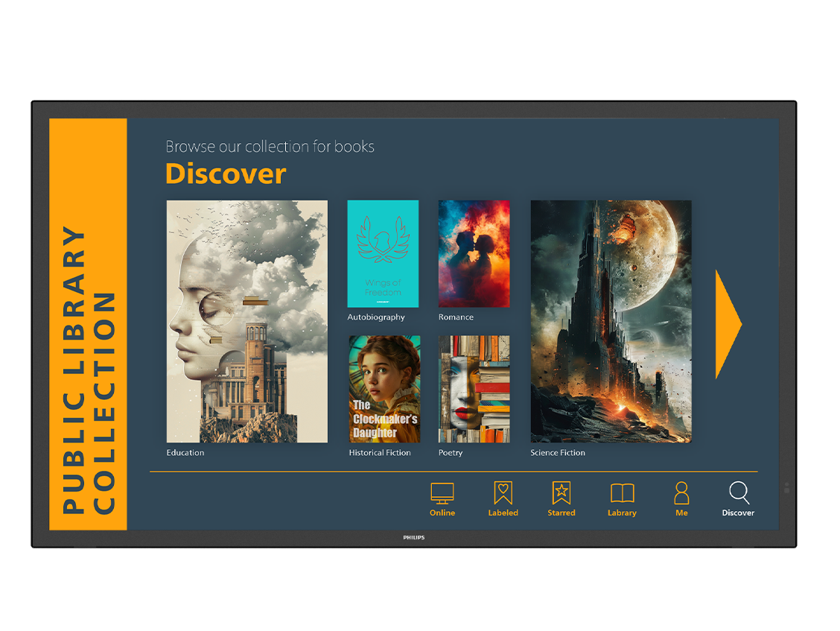Click the orange next arrow
Viewport: 840px width, 631px height.
(727, 324)
